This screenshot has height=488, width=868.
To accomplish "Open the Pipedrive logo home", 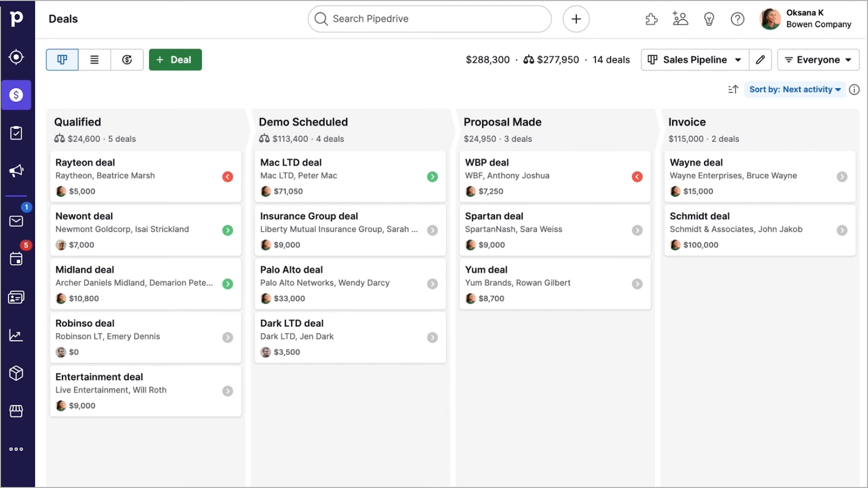I will (16, 18).
